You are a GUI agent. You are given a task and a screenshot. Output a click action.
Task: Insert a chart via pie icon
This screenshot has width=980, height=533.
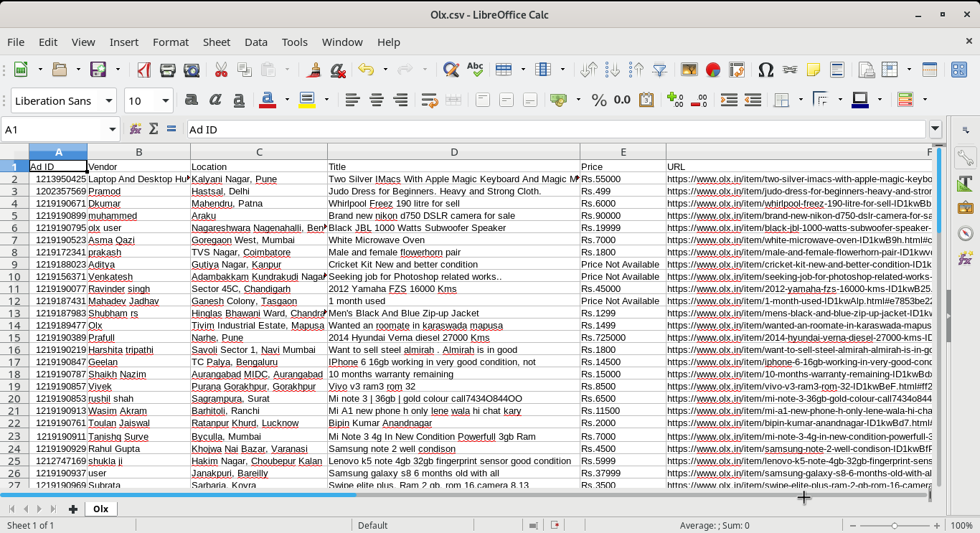tap(713, 70)
